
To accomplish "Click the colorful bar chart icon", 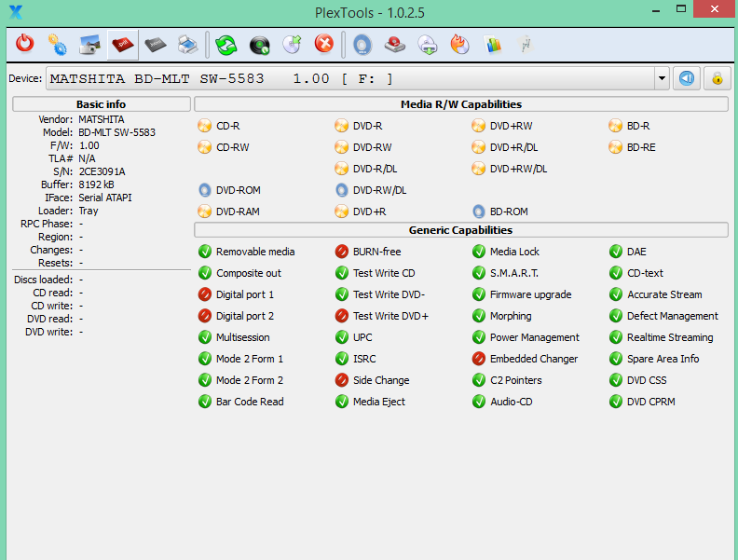I will tap(493, 45).
